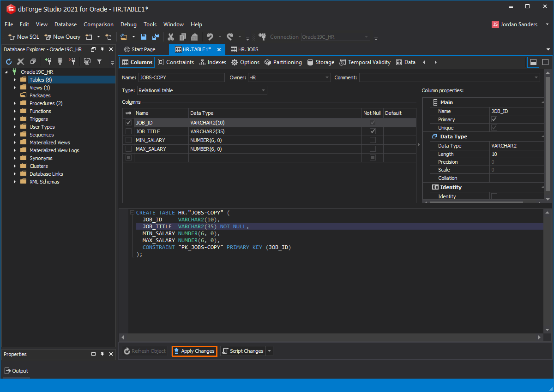Click the Apply Changes button
Viewport: 554px width, 392px height.
(x=194, y=351)
